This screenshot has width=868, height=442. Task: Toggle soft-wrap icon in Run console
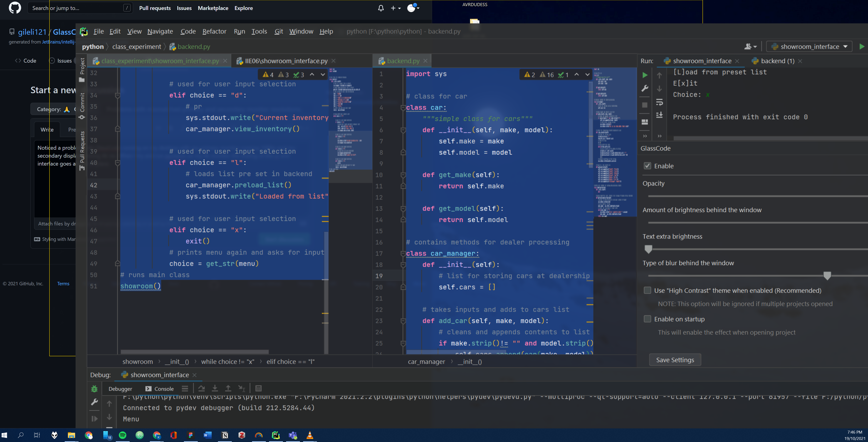pos(659,102)
